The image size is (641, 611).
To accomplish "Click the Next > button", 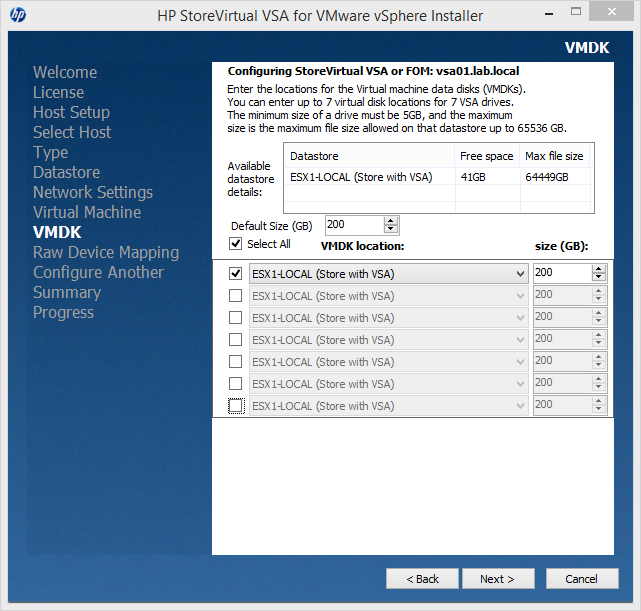I will (498, 579).
